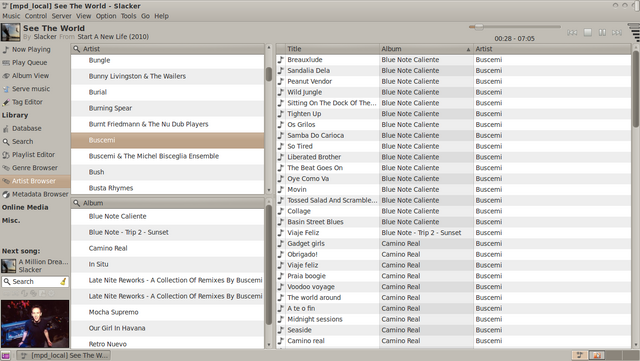Open the Go menu

145,16
